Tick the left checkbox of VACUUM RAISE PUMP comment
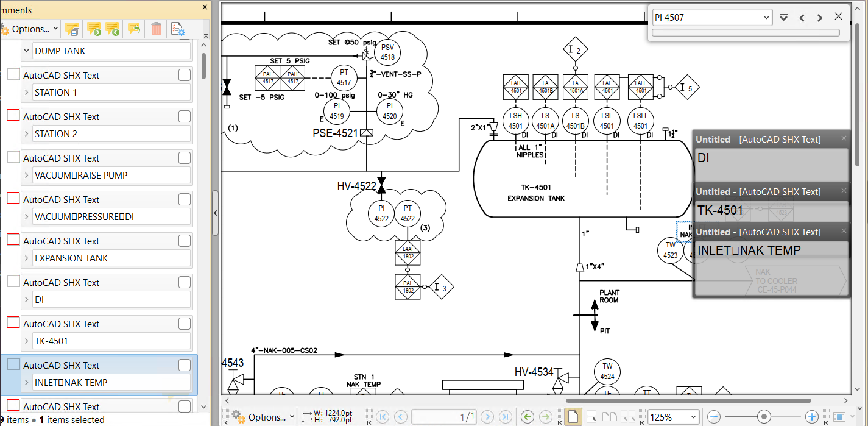The width and height of the screenshot is (868, 426). [x=13, y=157]
